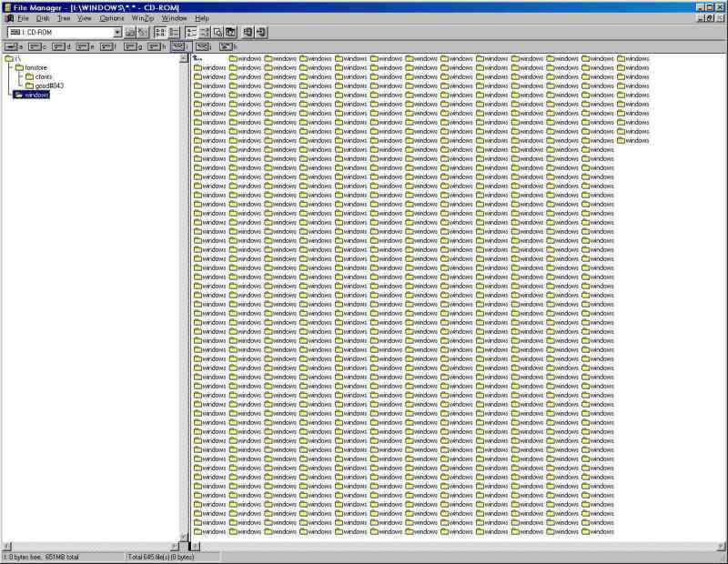728x564 pixels.
Task: Open the WinZip menu
Action: 143,18
